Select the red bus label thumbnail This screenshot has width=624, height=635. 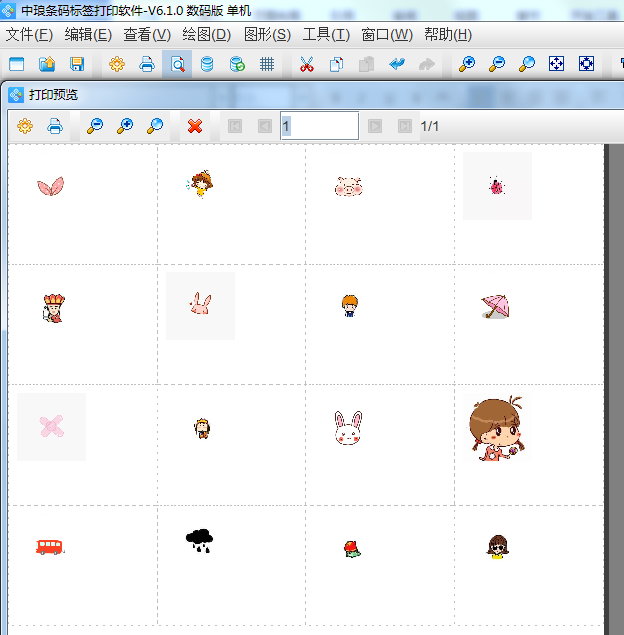(x=50, y=546)
